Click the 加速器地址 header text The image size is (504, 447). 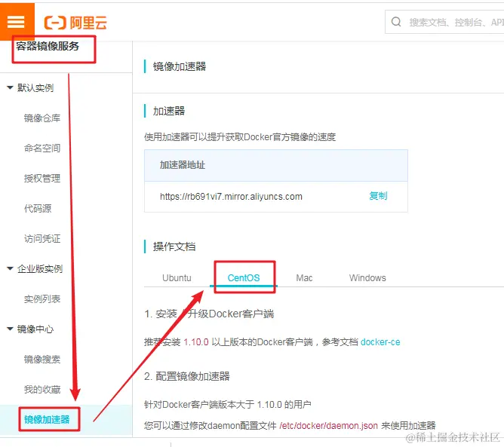click(x=183, y=165)
